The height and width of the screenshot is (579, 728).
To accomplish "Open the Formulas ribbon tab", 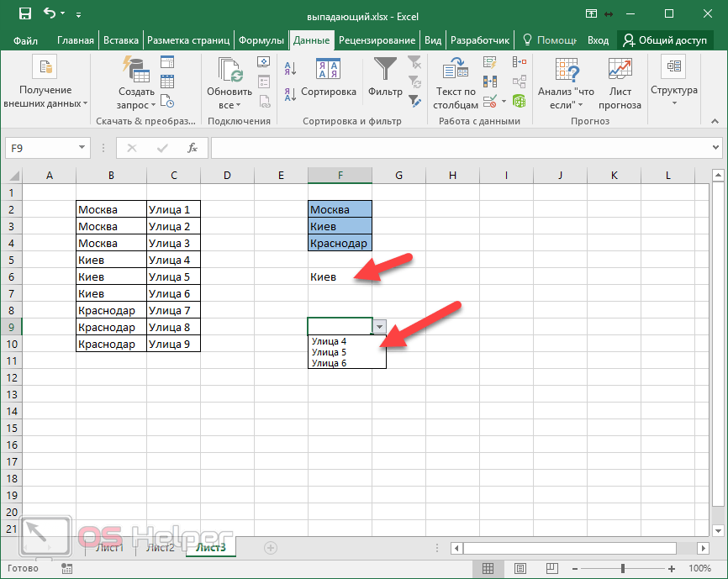I will point(261,40).
